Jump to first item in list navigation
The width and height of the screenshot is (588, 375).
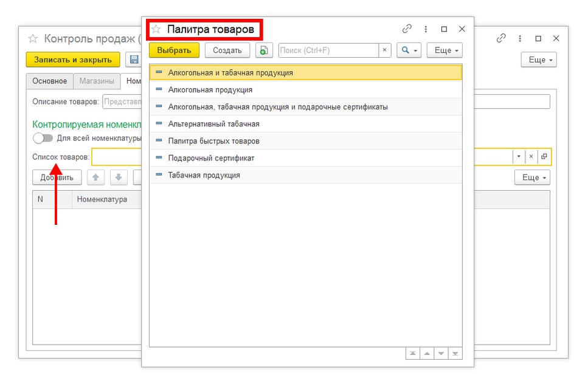pos(413,353)
